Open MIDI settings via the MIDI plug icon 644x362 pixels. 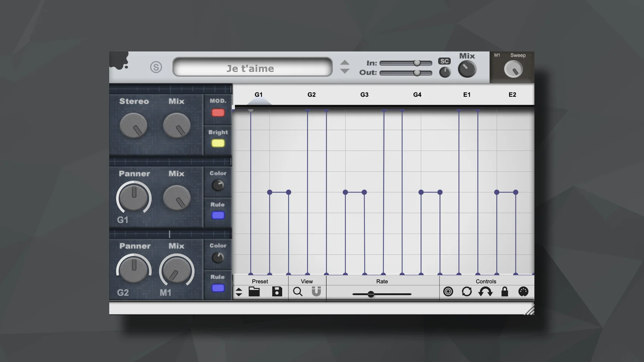(524, 292)
